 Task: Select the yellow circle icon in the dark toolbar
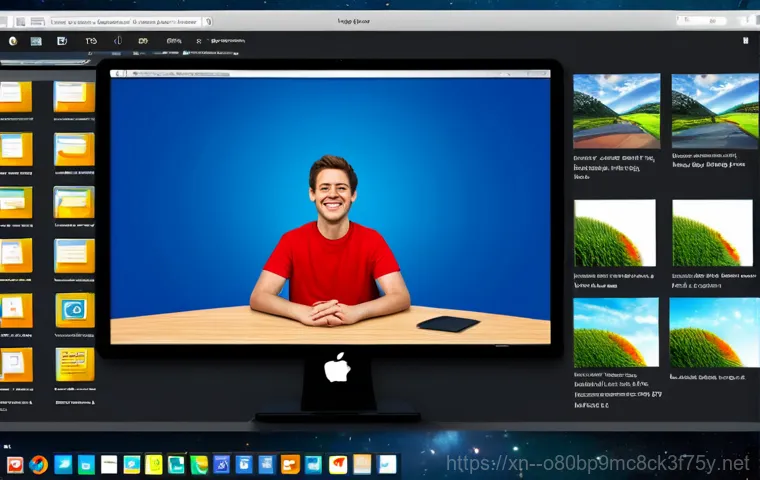[13, 41]
